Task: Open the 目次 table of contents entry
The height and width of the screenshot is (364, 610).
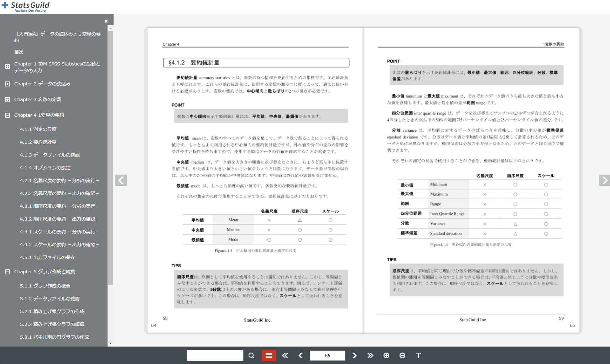Action: 19,52
